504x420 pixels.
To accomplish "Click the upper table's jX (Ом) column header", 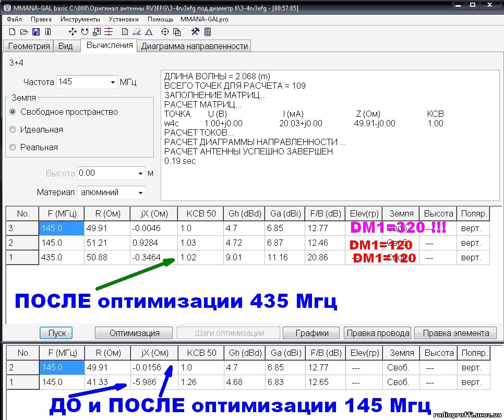I will click(154, 214).
